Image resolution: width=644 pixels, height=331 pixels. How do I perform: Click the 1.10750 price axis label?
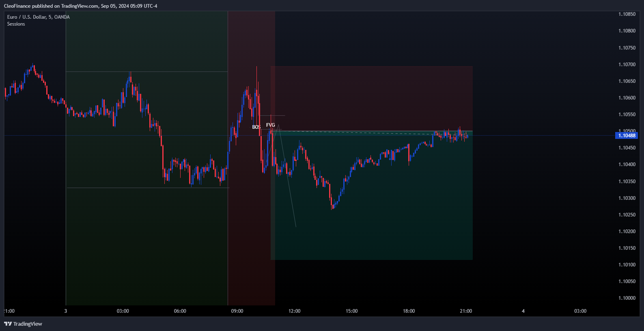(x=627, y=48)
